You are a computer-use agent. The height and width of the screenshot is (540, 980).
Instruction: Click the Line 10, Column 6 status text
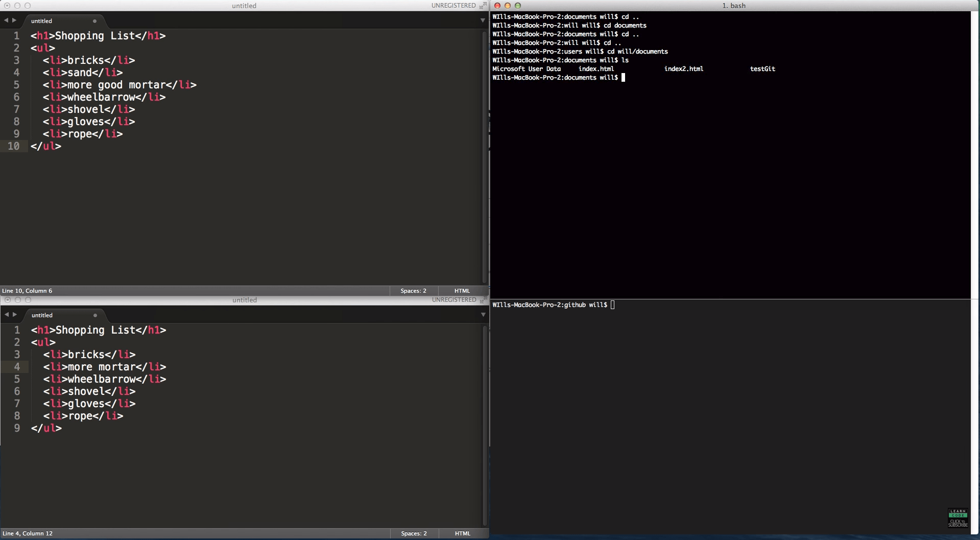[28, 290]
